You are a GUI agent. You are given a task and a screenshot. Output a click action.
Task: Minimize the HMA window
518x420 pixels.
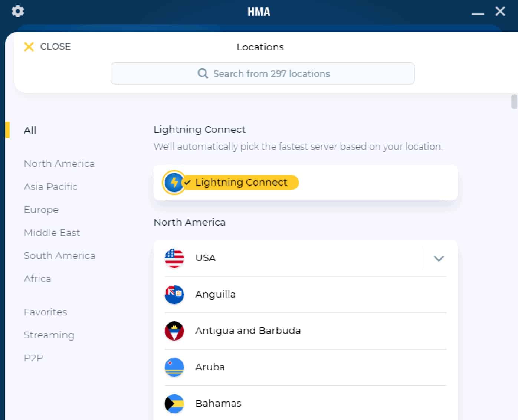478,13
